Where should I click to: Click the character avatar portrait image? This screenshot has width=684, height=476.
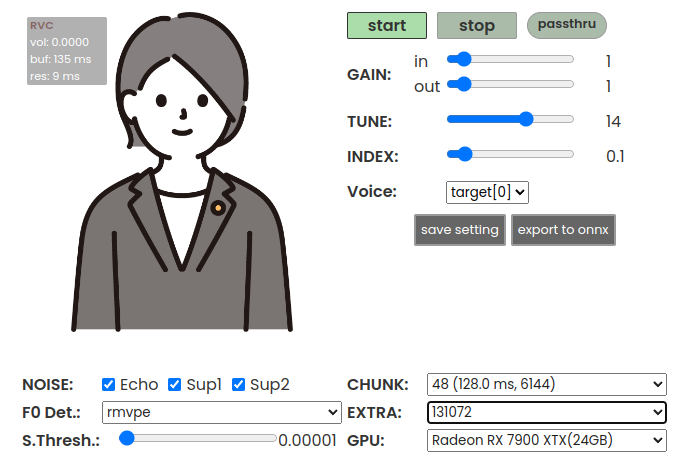point(181,172)
